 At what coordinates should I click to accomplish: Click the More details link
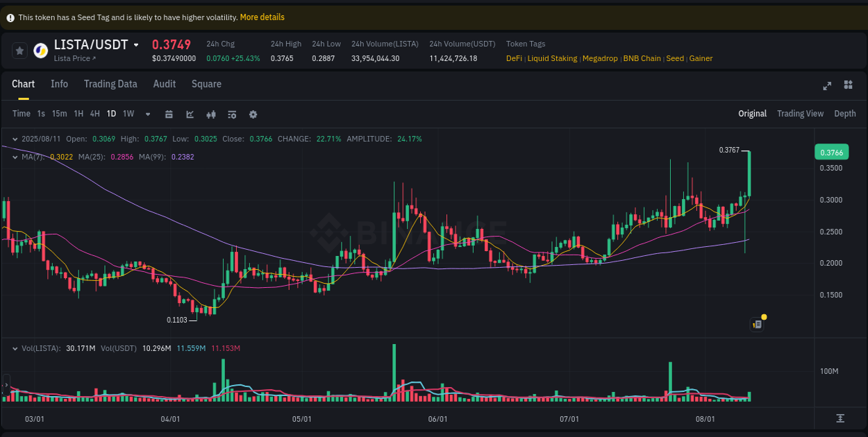point(262,17)
